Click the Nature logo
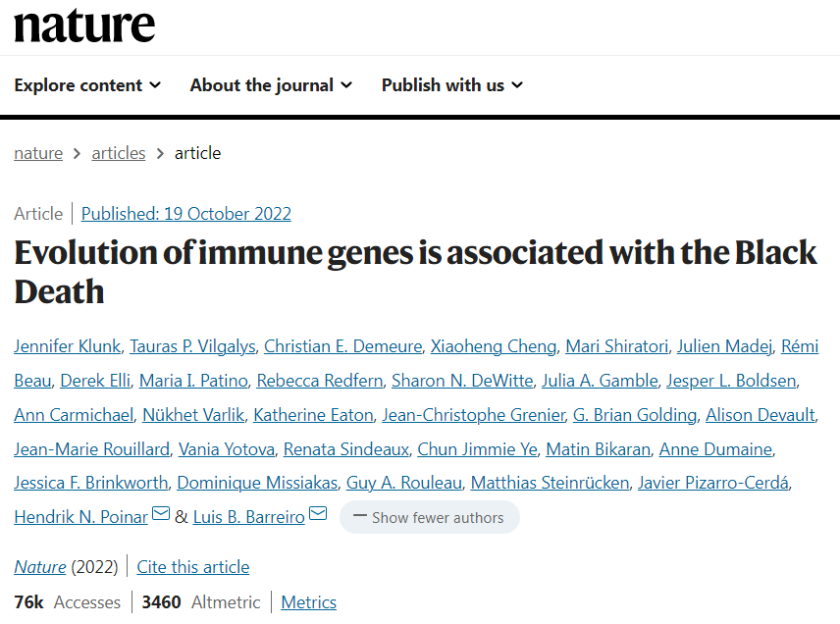 [84, 26]
